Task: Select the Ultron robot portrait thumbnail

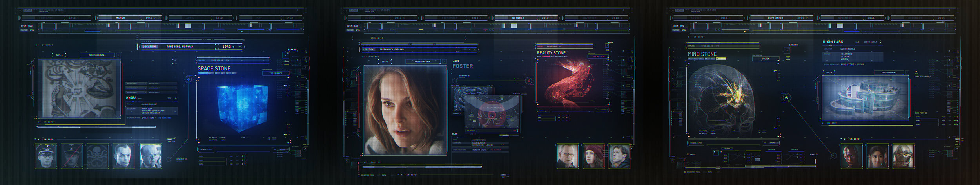Action: 904,156
